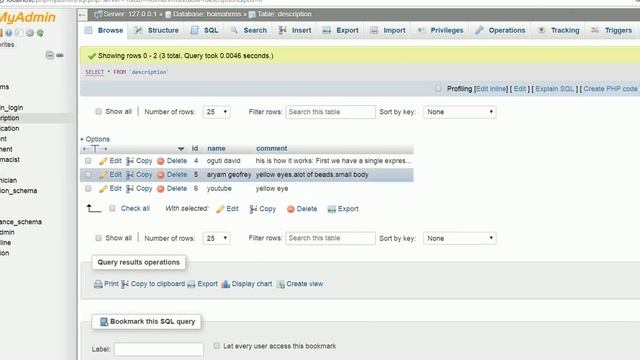
Task: Click the green reload navigation icon
Action: [40, 33]
